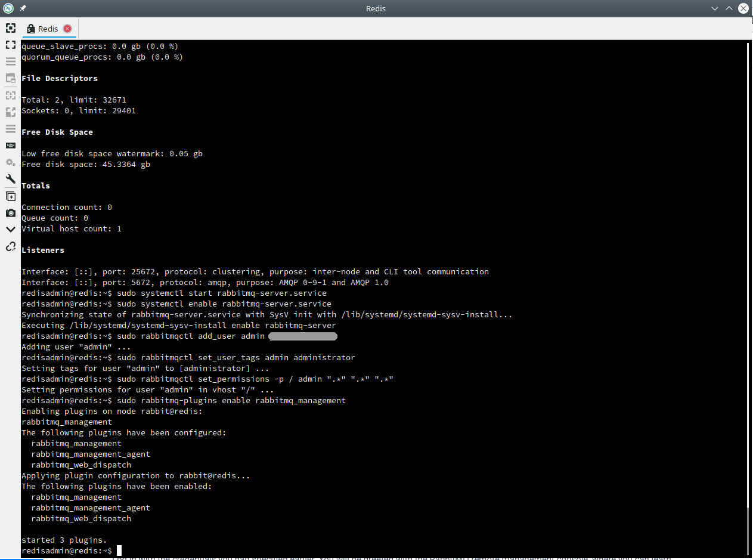Click the resize-window-to-fit remote resolution icon
Screen dimensions: 753x560
coord(10,28)
